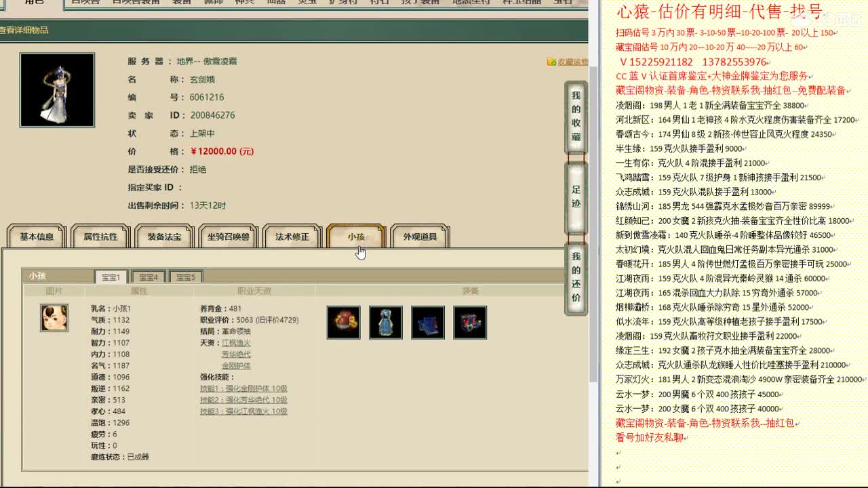Viewport: 868px width, 488px height.
Task: Open the 坐骑召唤兽 tab
Action: 228,237
